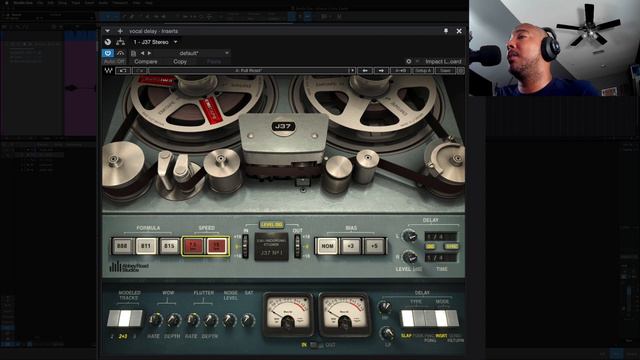The height and width of the screenshot is (360, 640).
Task: Click the left VU meter
Action: [x=288, y=314]
